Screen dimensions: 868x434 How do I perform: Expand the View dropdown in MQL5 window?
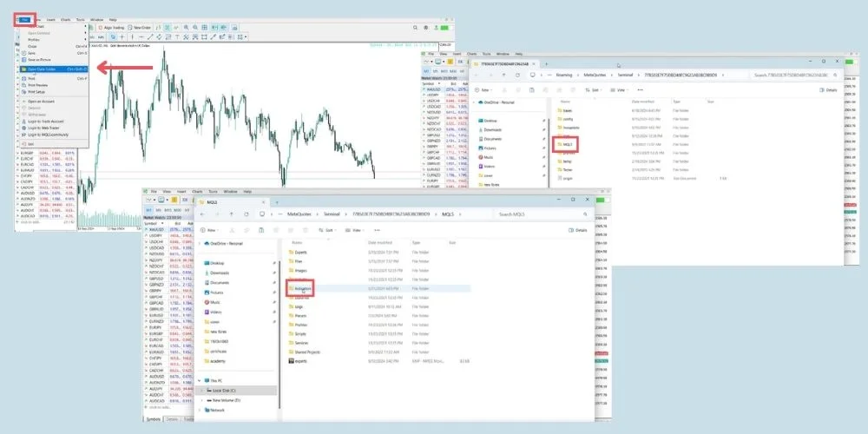[354, 230]
